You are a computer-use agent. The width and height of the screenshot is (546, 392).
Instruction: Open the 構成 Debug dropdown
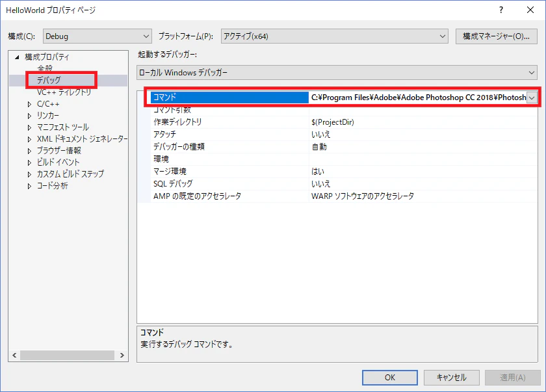tap(97, 36)
